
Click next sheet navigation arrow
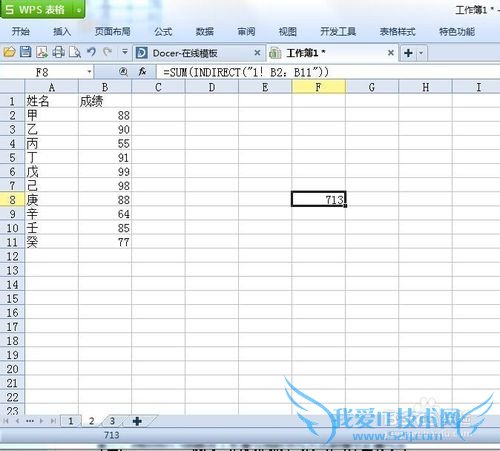(x=42, y=421)
